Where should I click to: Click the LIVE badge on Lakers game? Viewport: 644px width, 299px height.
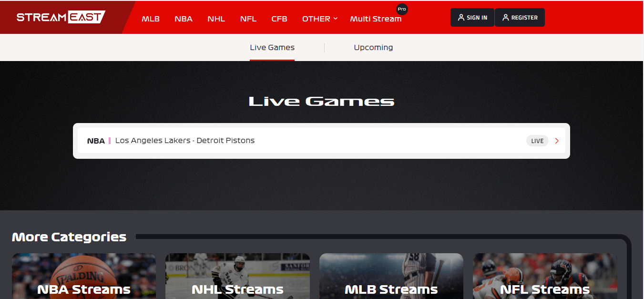pyautogui.click(x=537, y=141)
